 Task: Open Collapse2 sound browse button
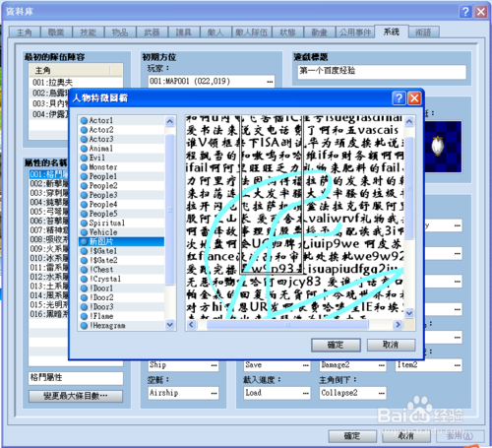(x=382, y=393)
